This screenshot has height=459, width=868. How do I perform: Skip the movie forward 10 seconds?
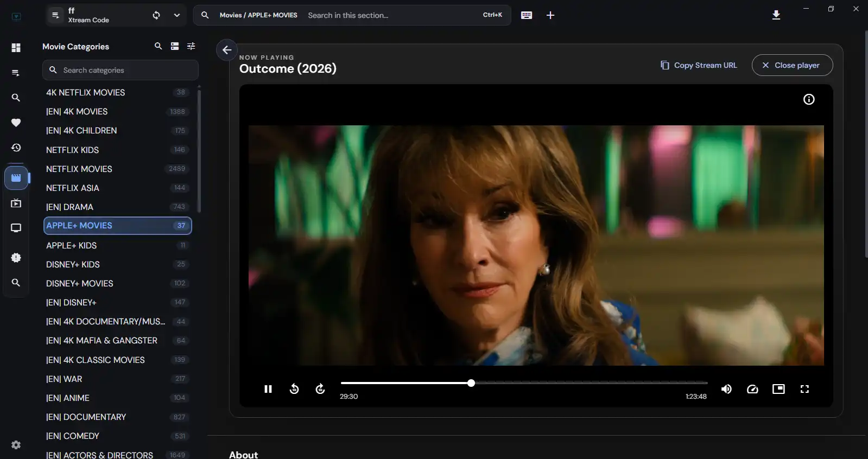pos(320,389)
